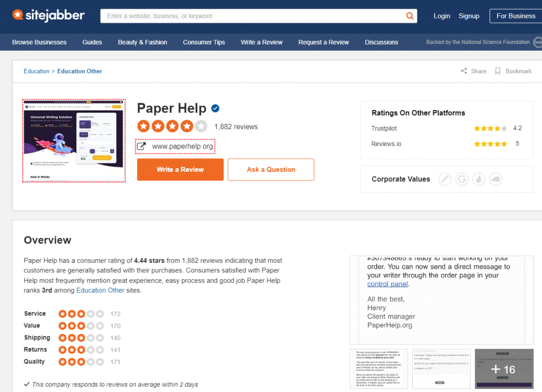542x392 pixels.
Task: Click the Bookmark text label
Action: pos(519,71)
